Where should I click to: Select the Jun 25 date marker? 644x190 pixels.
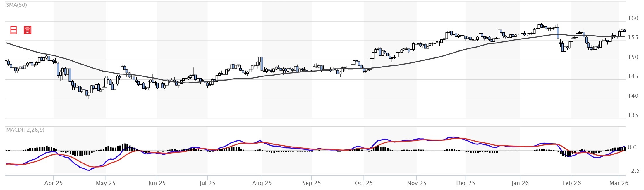click(x=157, y=183)
